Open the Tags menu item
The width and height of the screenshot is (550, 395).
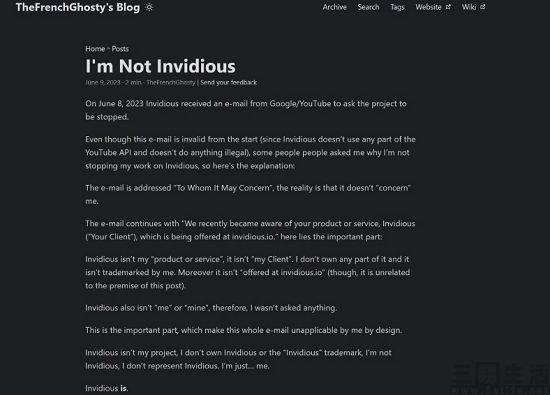click(397, 7)
